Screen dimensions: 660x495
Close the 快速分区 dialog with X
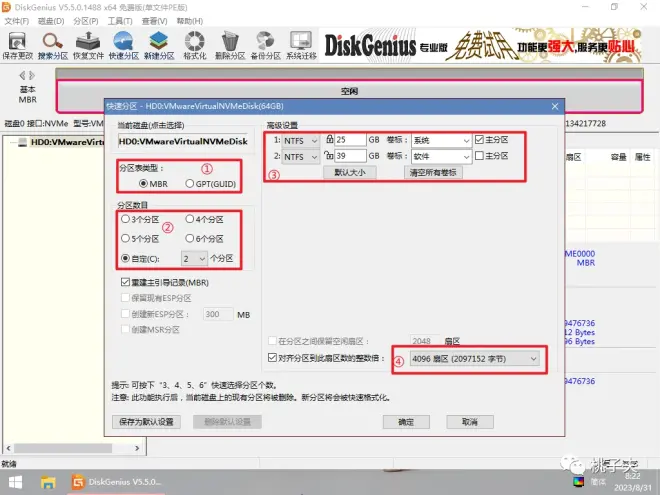pos(555,106)
